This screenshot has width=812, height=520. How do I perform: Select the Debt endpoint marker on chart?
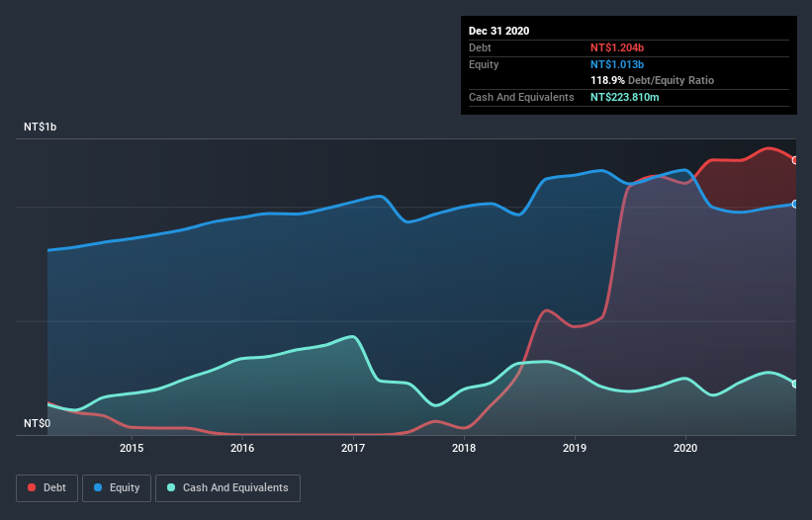coord(795,160)
